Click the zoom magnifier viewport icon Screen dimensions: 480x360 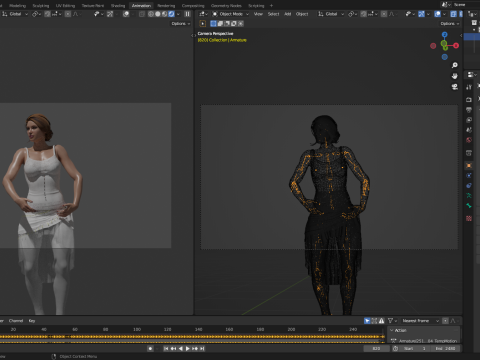(455, 65)
